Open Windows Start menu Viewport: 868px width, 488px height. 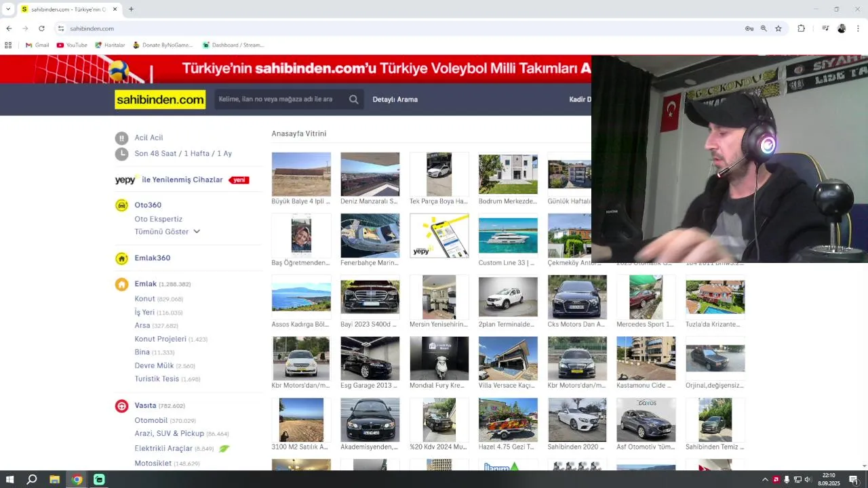(9, 480)
